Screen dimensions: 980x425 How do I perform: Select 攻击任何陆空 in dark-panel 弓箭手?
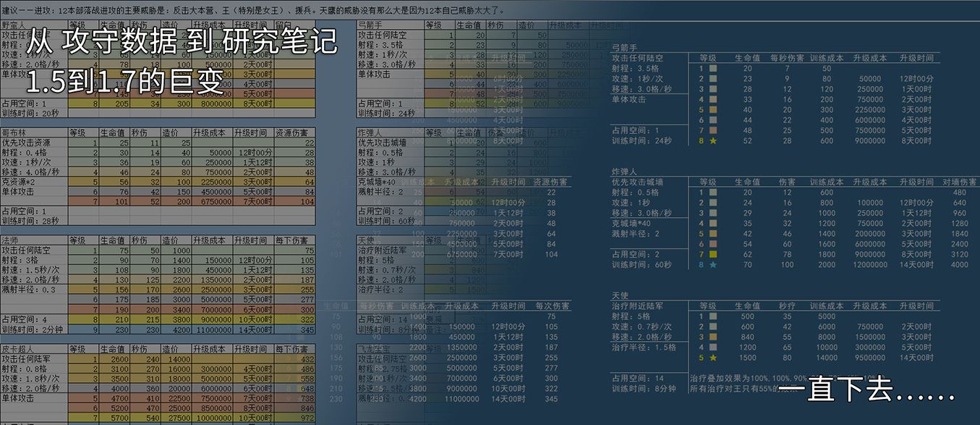tap(638, 58)
